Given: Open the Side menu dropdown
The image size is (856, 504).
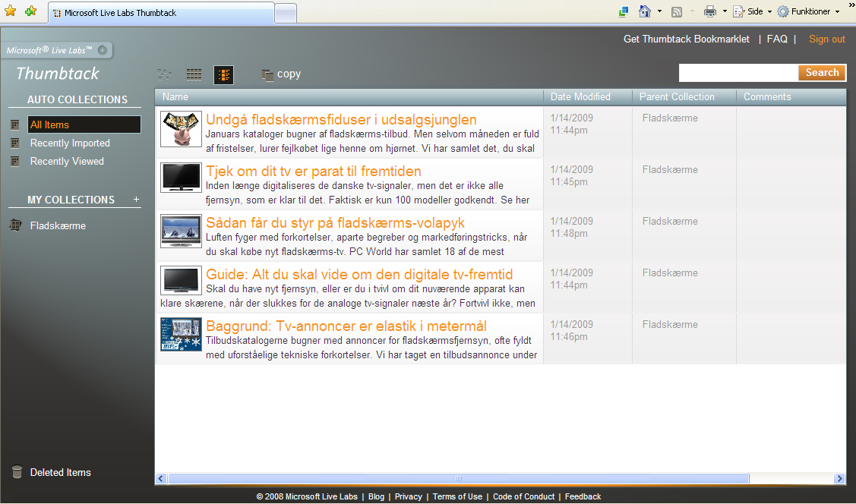Looking at the screenshot, I should pyautogui.click(x=752, y=11).
